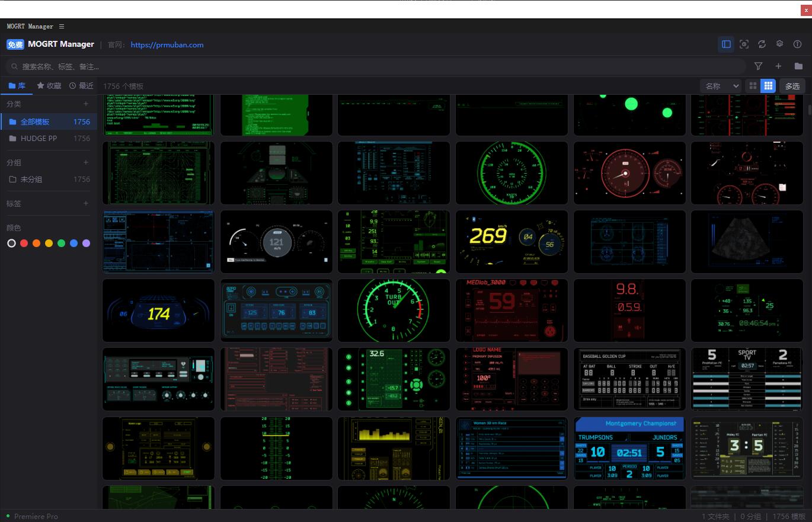This screenshot has height=522, width=812.
Task: Open the Montgomery Championship scoreboard template
Action: click(x=629, y=449)
